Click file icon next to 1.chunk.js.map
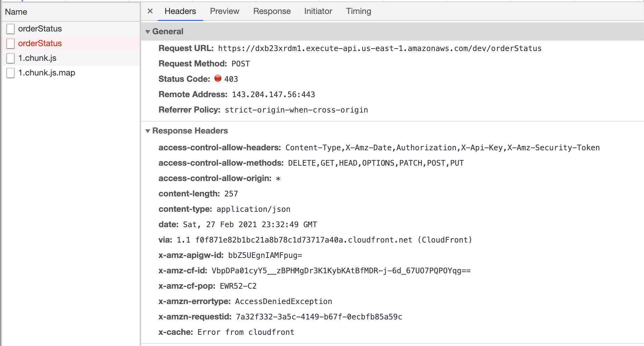 point(11,73)
